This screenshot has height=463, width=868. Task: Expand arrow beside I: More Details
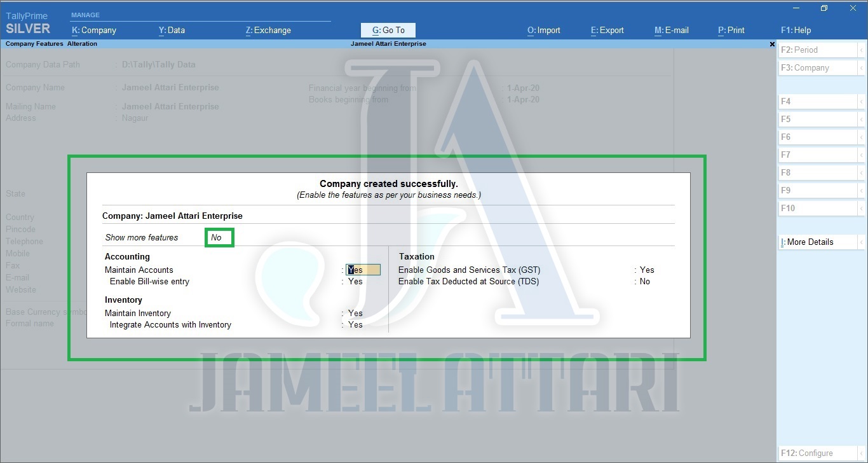[862, 242]
